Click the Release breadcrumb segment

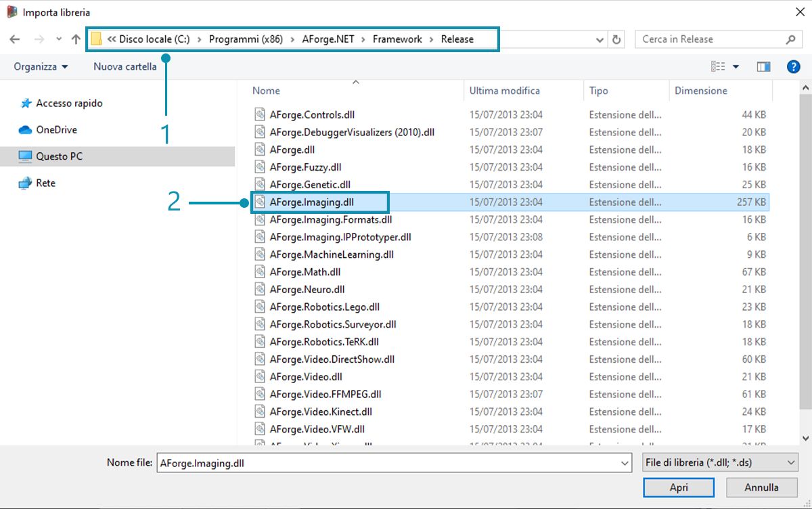pos(457,39)
